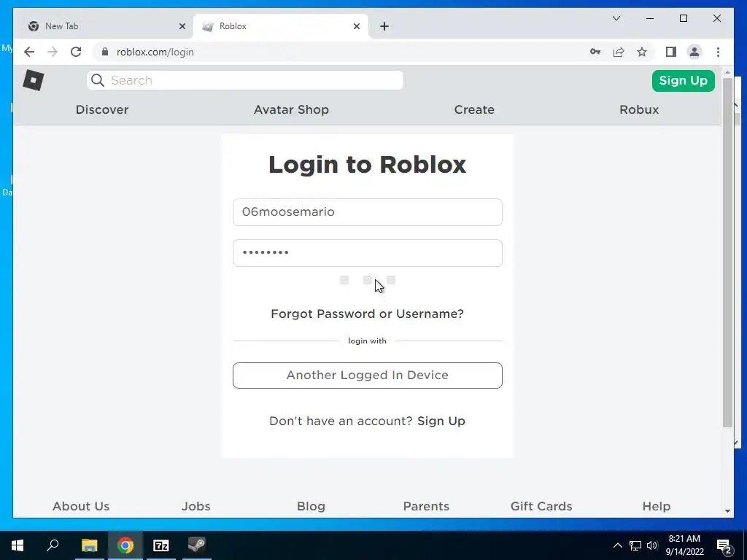
Task: Open Steam from taskbar
Action: pos(197,545)
